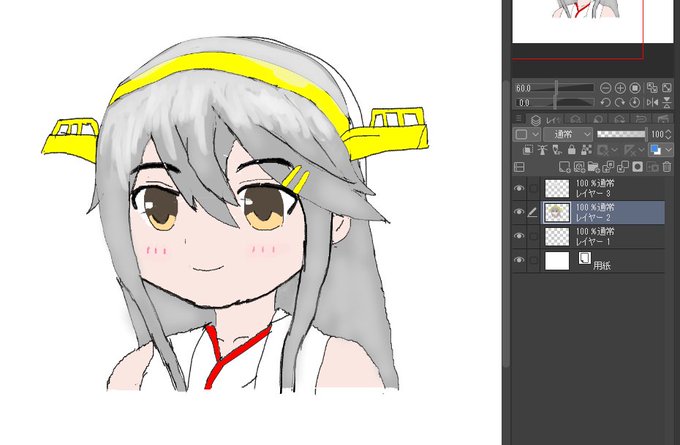This screenshot has width=680, height=445.
Task: Set as reference layer lighthouse icon
Action: click(x=543, y=150)
